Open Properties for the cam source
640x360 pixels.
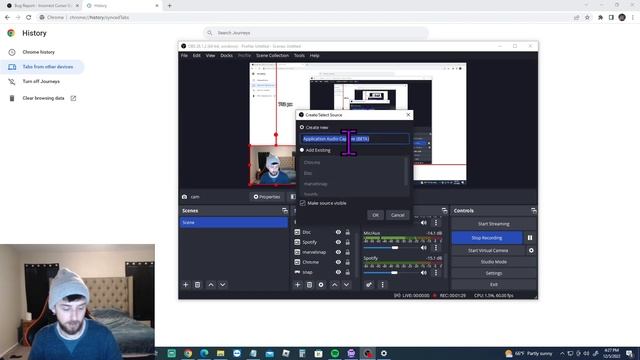tap(267, 197)
